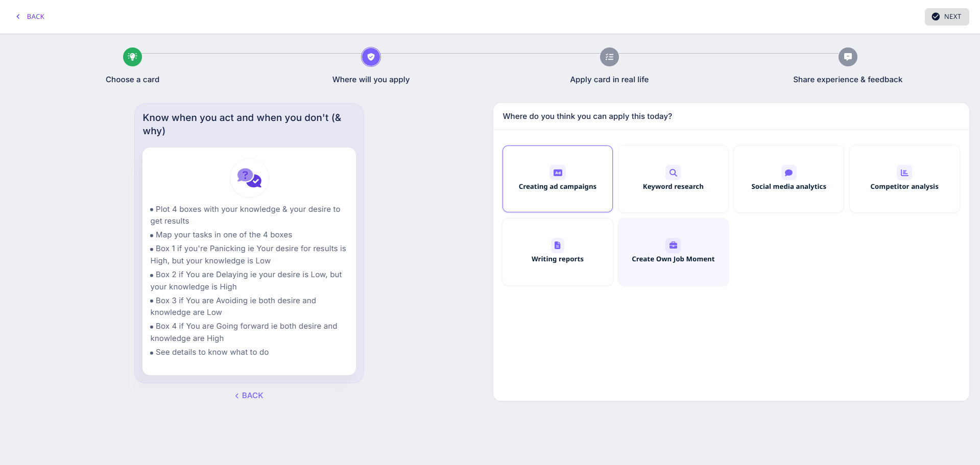The height and width of the screenshot is (465, 980).
Task: Click the chat bubble icon on Social media analytics
Action: pos(788,173)
